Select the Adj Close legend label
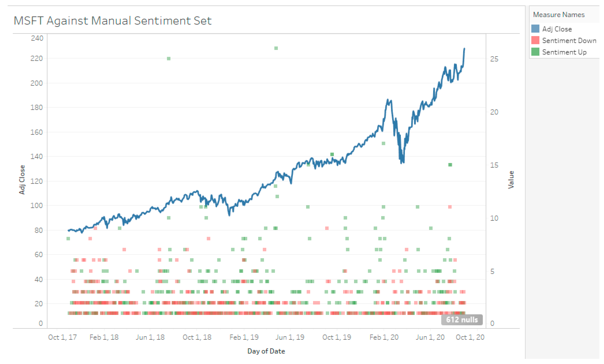Screen dimensions: 604x364 [557, 29]
